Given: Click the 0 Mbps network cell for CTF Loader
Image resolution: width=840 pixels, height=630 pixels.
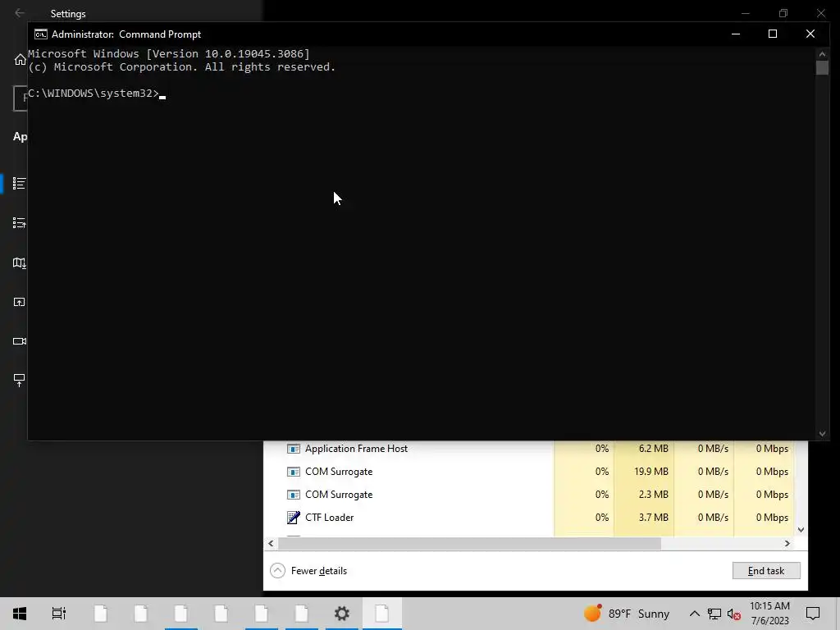Looking at the screenshot, I should click(764, 518).
